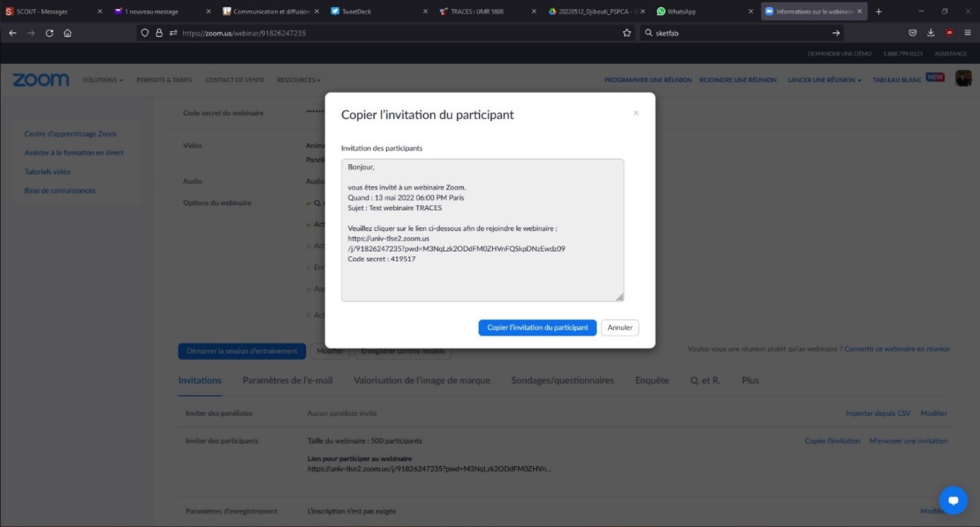
Task: Open a new browser tab
Action: tap(879, 11)
